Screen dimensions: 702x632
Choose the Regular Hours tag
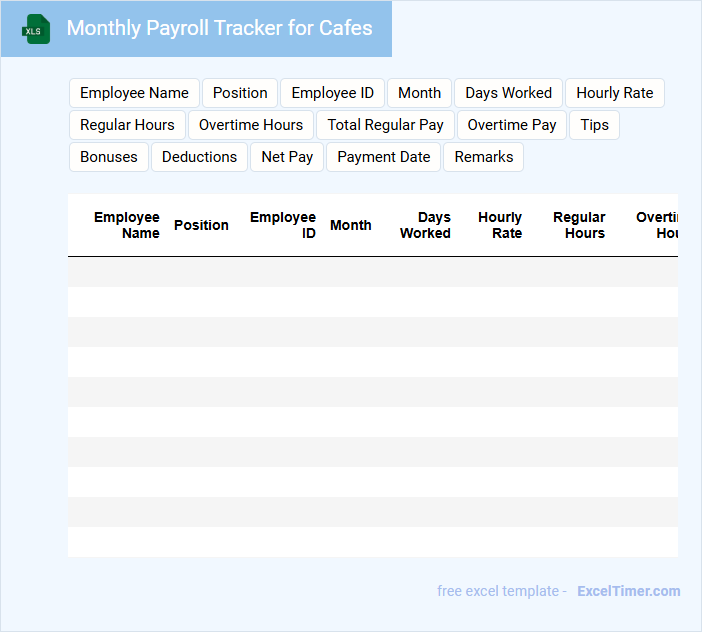click(127, 125)
